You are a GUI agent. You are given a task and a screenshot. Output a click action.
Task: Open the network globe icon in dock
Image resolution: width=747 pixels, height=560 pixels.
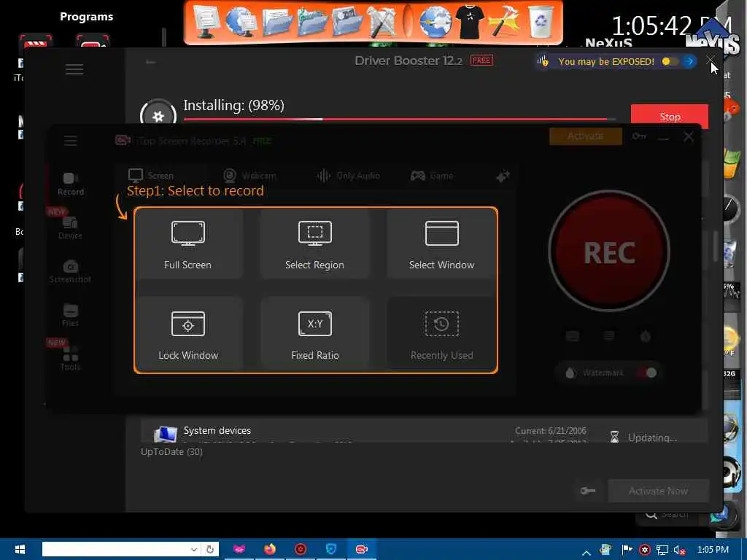(x=241, y=21)
